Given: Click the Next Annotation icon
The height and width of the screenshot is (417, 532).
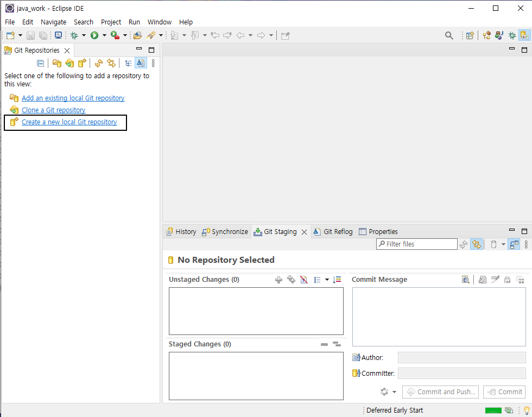Looking at the screenshot, I should click(x=174, y=35).
